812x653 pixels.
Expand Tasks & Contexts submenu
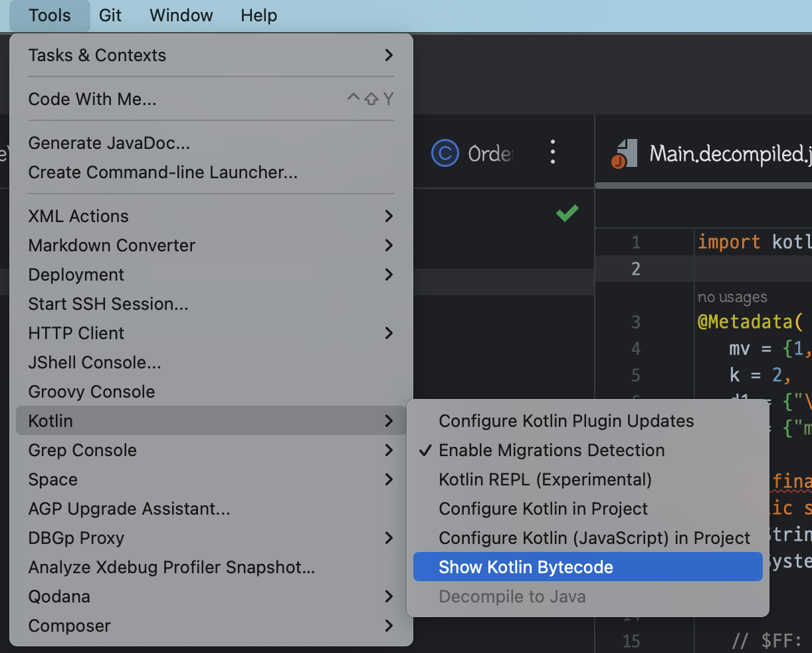(211, 55)
